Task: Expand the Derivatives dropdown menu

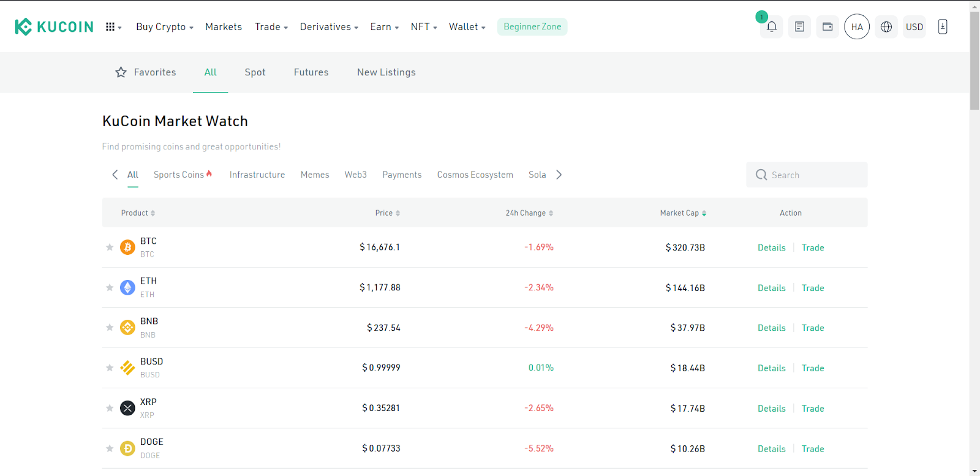Action: [x=329, y=27]
